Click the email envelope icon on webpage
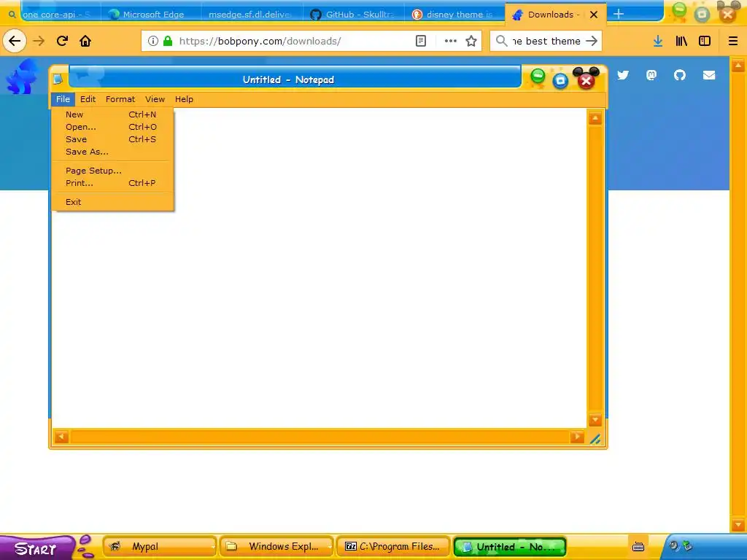747x560 pixels. click(x=709, y=75)
